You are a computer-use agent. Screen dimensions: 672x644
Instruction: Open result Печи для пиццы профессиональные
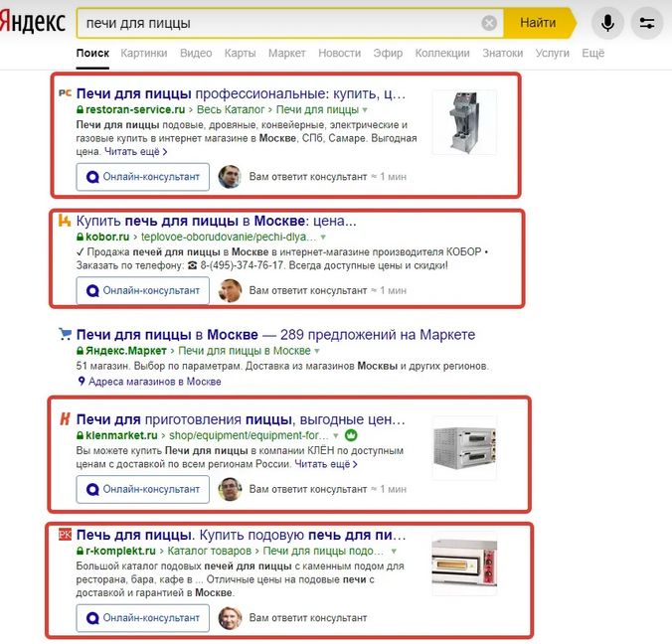241,93
